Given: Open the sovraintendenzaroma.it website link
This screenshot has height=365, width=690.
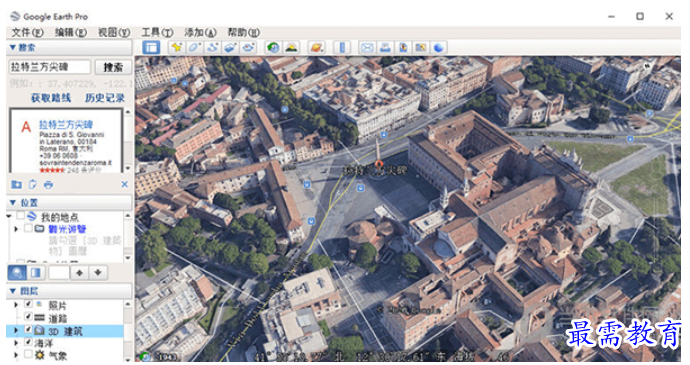Looking at the screenshot, I should click(75, 163).
